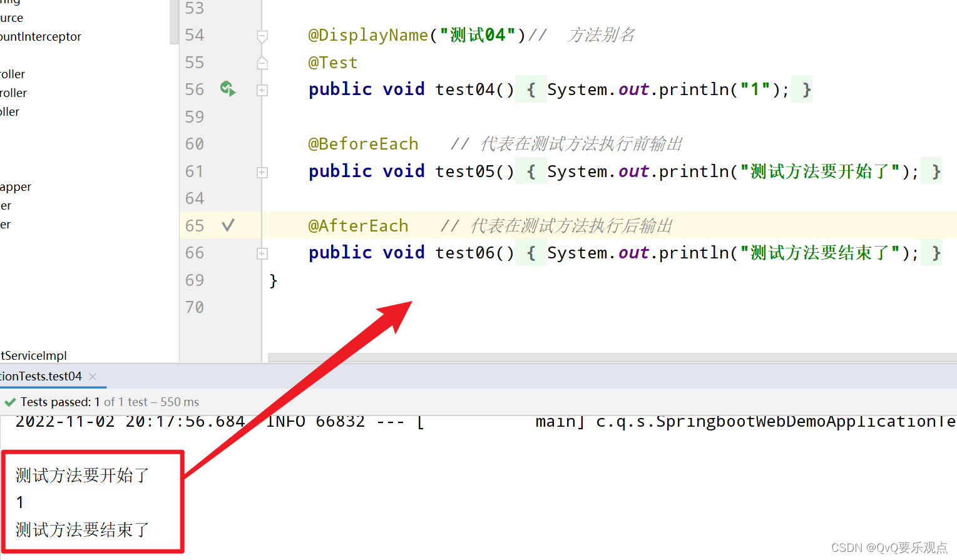Collapse fold marker at line 55 @Test
The image size is (957, 560).
[x=262, y=63]
